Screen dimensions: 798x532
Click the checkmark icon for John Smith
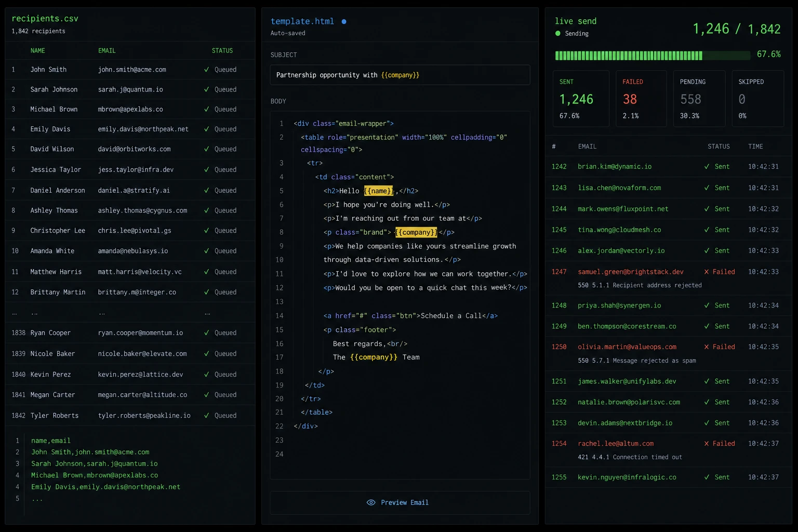point(206,69)
